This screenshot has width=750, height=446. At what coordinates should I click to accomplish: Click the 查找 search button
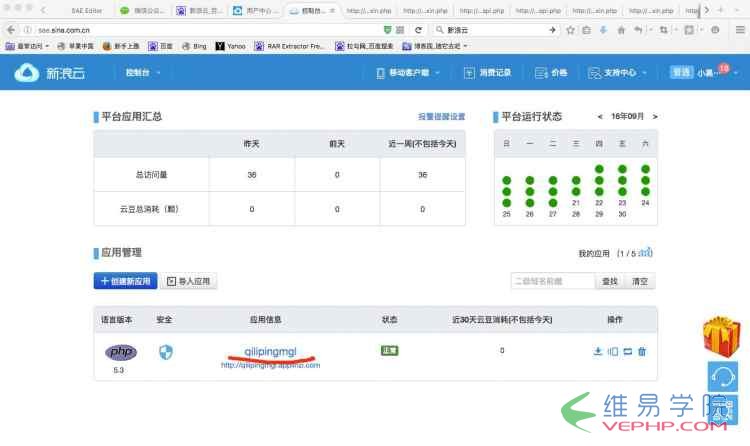coord(609,281)
